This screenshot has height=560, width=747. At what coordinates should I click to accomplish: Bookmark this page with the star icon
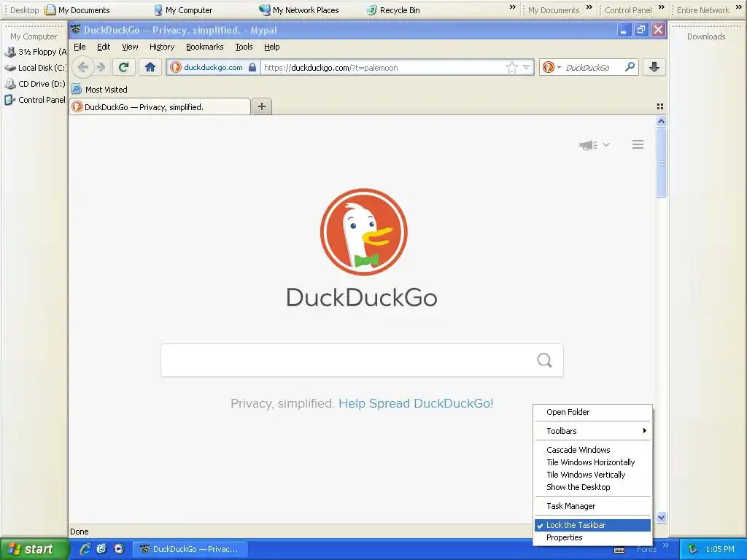click(511, 67)
